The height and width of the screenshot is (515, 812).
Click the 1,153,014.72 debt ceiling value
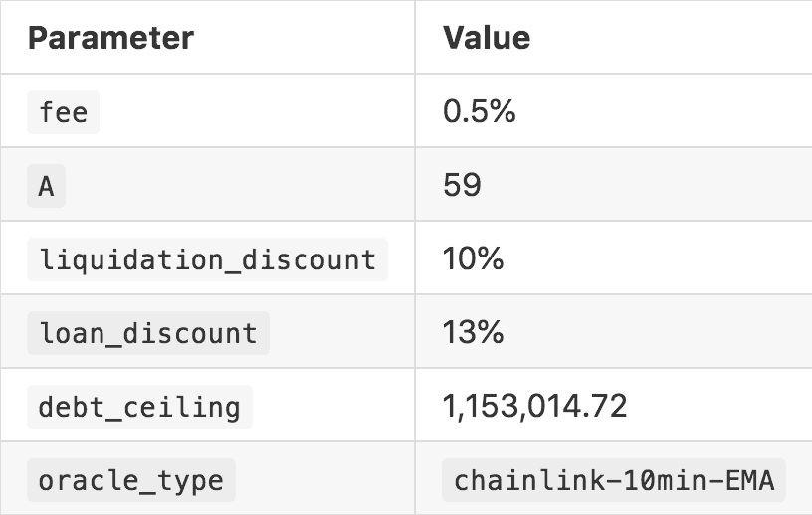tap(535, 406)
